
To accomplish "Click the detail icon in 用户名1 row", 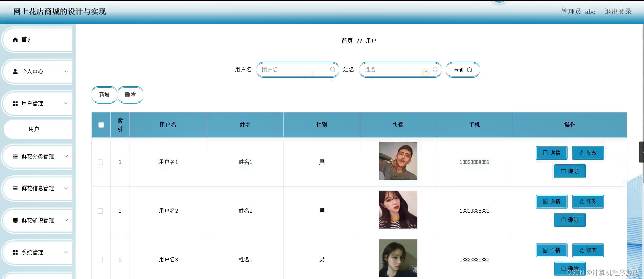I will (x=545, y=153).
